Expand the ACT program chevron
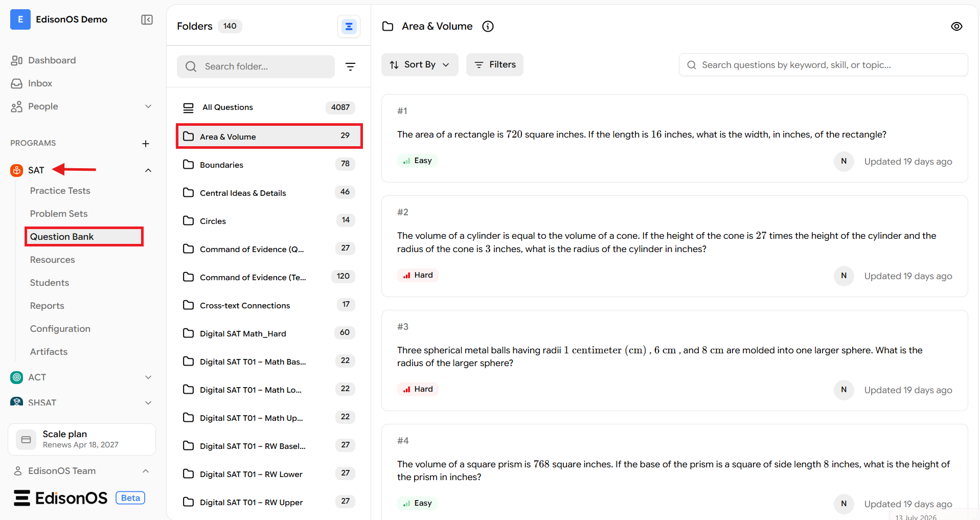Screen dimensions: 980x520 coord(148,377)
